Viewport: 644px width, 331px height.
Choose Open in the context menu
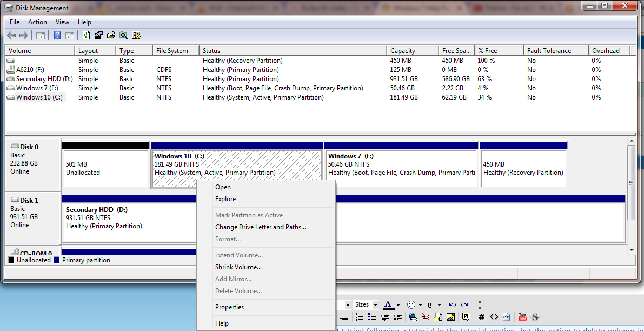coord(266,187)
